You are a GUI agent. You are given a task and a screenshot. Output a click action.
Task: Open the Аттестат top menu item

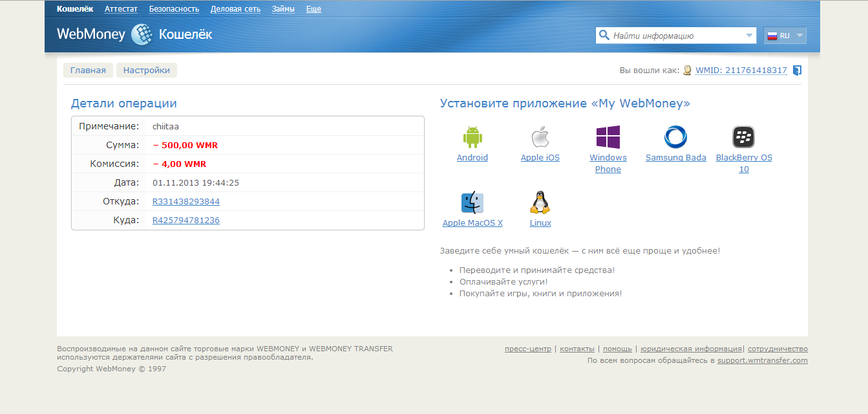click(122, 9)
